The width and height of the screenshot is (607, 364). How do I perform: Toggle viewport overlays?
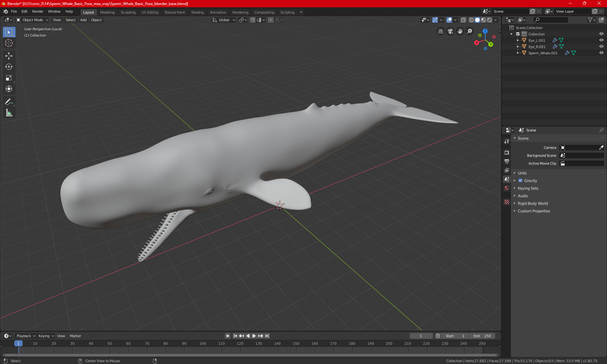click(x=449, y=20)
